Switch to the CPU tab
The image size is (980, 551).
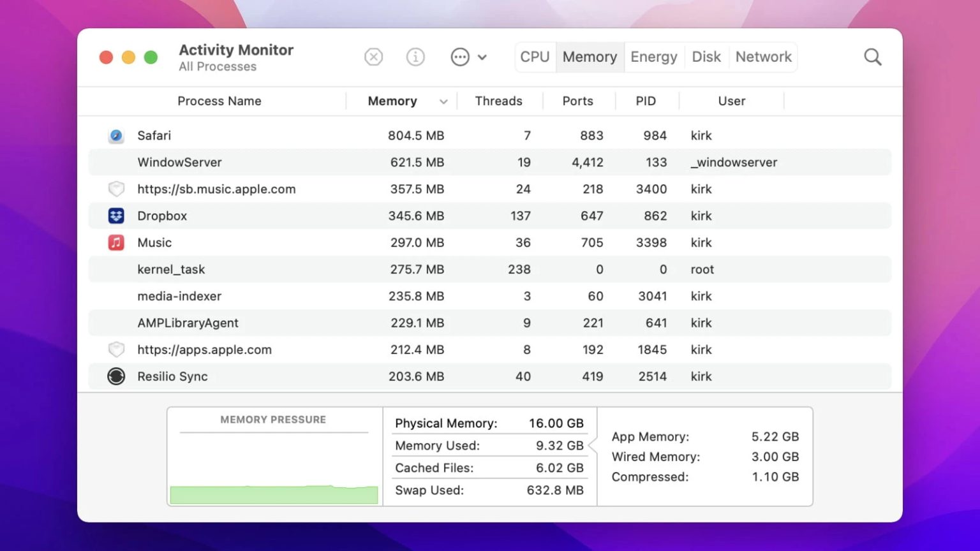(535, 57)
